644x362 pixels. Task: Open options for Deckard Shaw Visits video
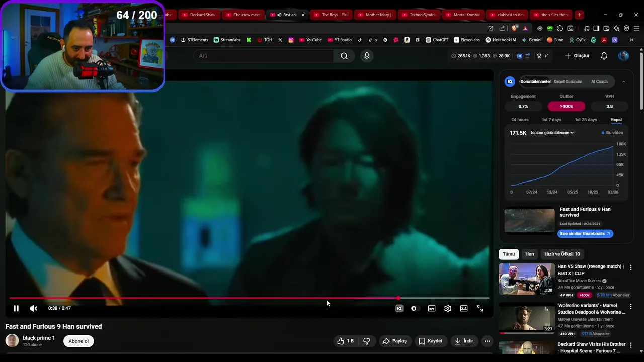point(630,345)
